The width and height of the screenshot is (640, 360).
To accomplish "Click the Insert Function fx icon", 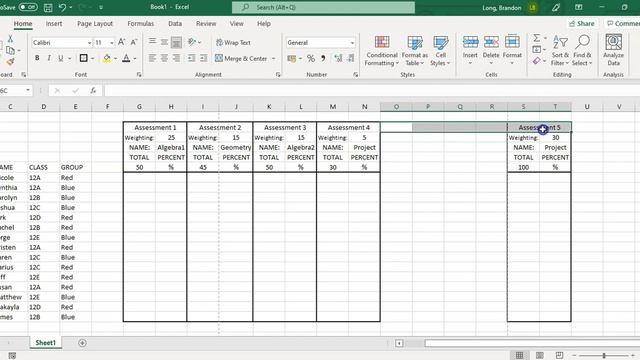I will tap(93, 90).
